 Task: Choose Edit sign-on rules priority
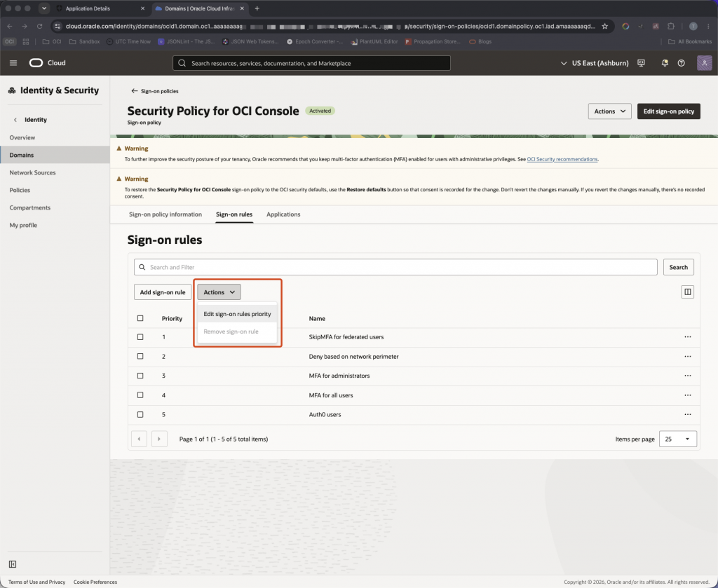(x=237, y=314)
